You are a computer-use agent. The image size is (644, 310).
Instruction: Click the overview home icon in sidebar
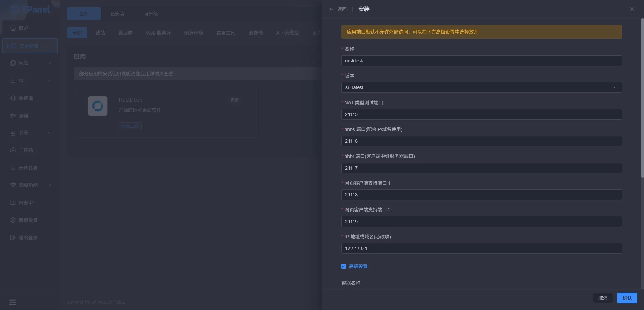(x=13, y=28)
